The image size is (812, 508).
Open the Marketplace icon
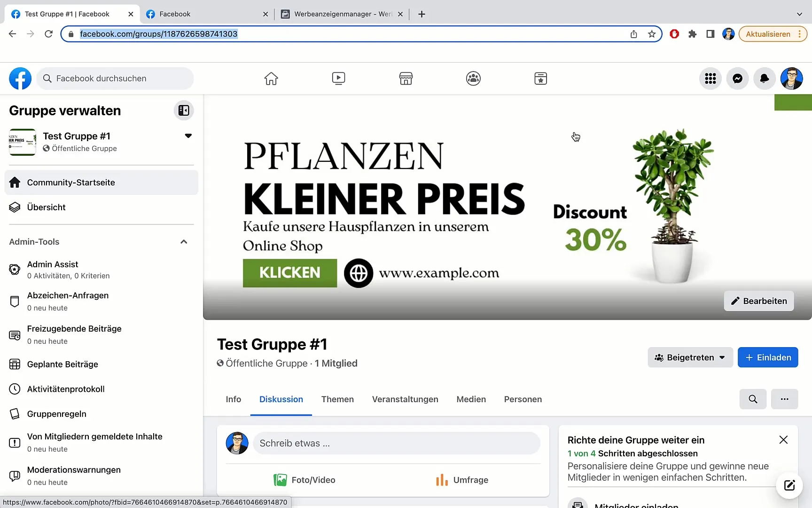click(x=406, y=79)
